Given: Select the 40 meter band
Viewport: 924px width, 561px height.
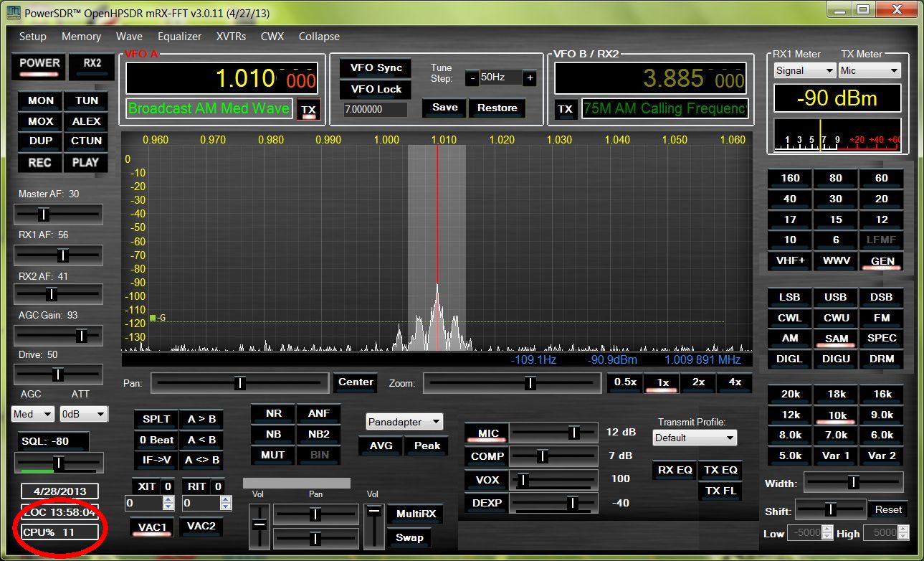Looking at the screenshot, I should coord(789,199).
